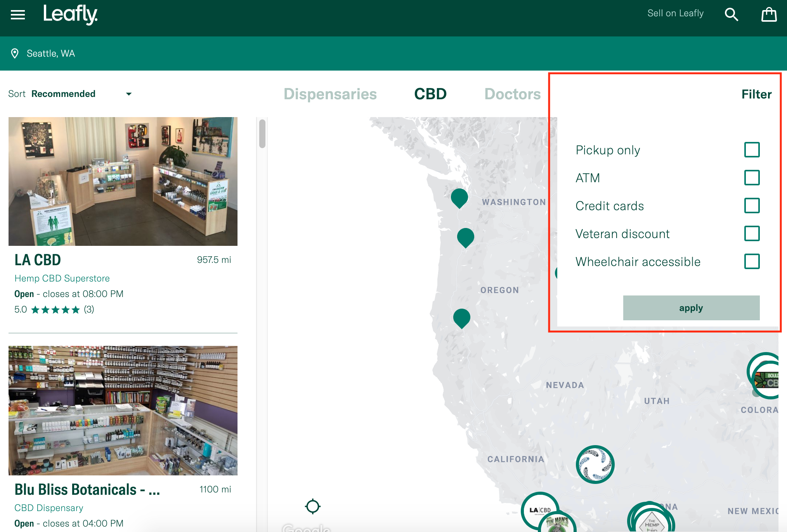
Task: Click the location pin beside Seattle, WA
Action: coord(15,54)
